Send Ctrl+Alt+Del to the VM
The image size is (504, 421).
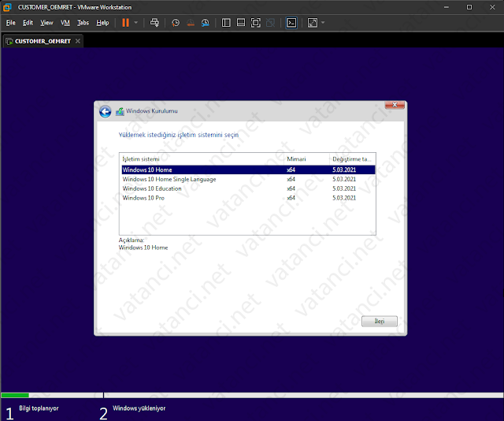[154, 23]
